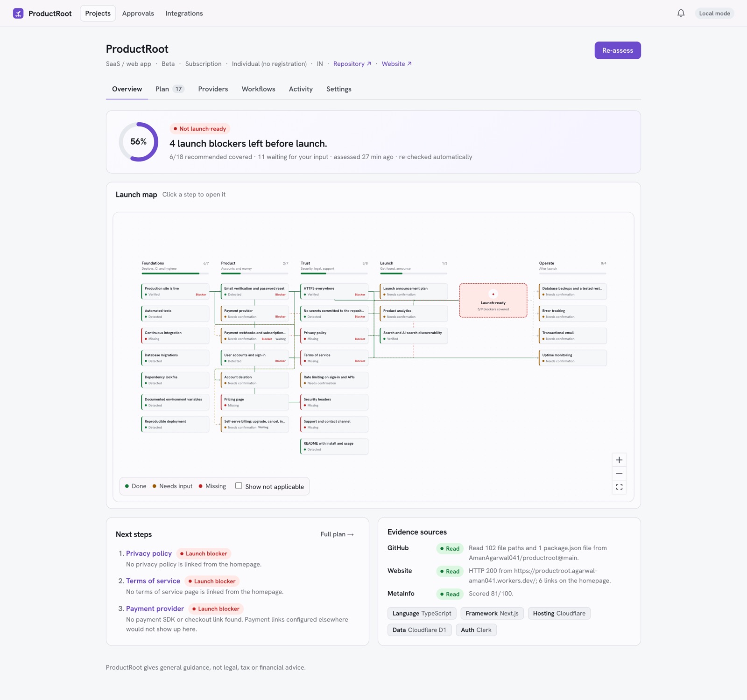Open 'Security headers' step
The width and height of the screenshot is (747, 700).
pyautogui.click(x=334, y=402)
